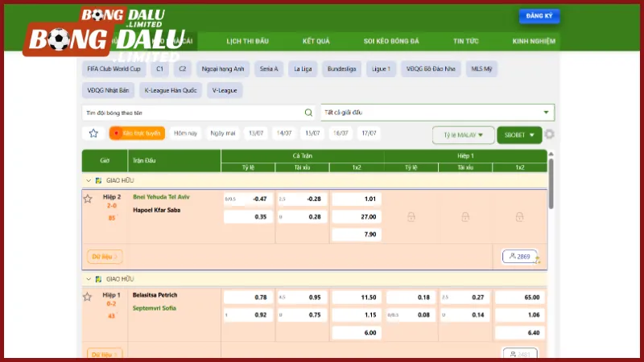This screenshot has height=362, width=644.
Task: Toggle the Kèo trực tuyến live filter
Action: tap(137, 133)
